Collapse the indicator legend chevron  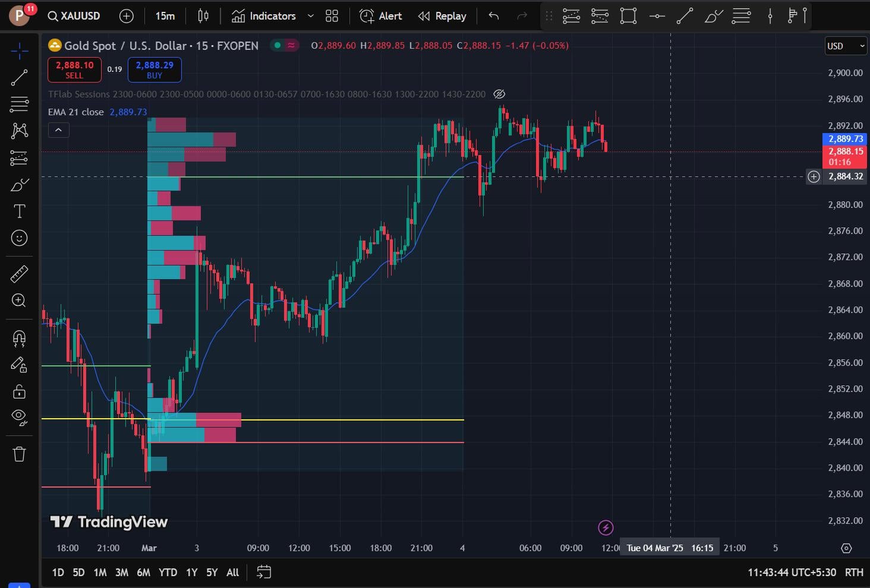pyautogui.click(x=58, y=129)
